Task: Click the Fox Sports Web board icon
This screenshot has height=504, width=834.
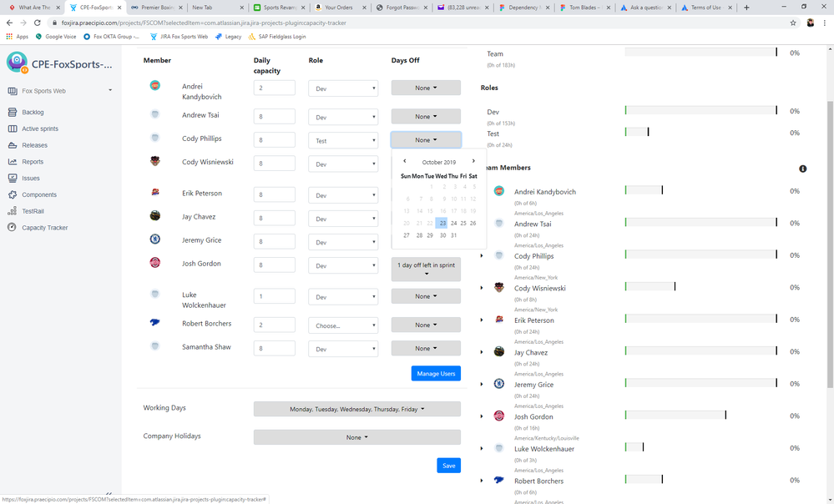Action: coord(13,91)
